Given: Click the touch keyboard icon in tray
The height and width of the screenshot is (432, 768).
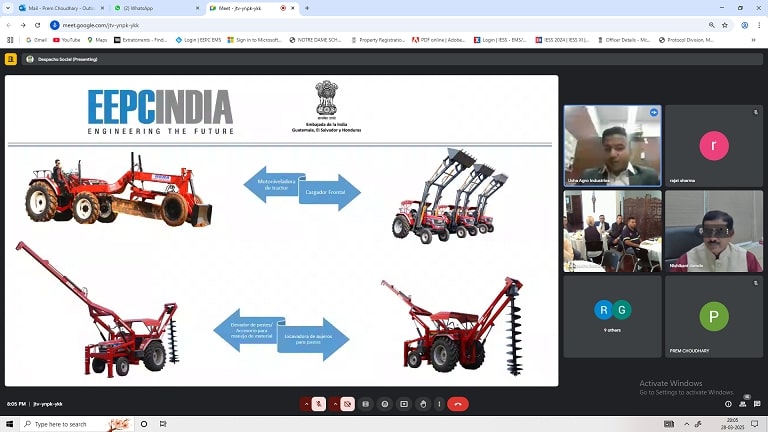Looking at the screenshot, I should coord(669,424).
